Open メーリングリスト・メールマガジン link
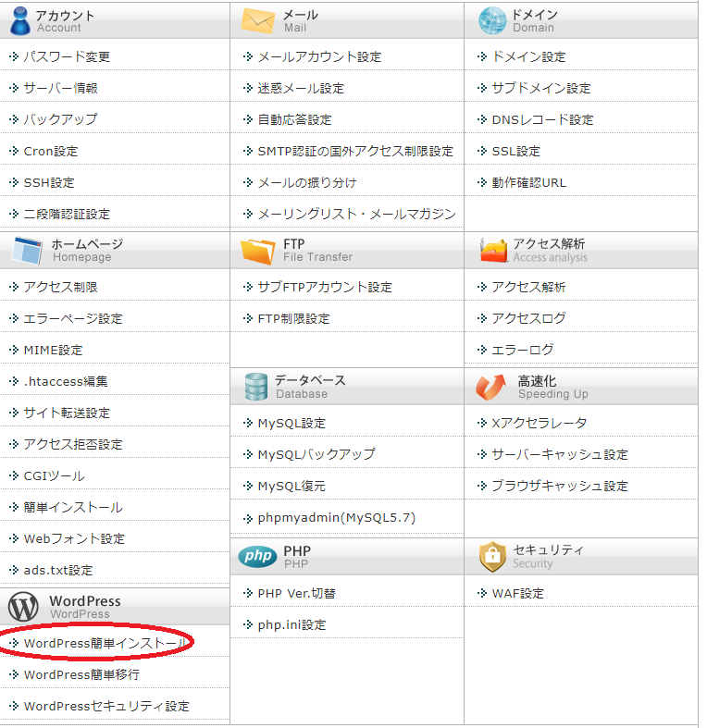Viewport: 707px width, 728px height. 357,214
